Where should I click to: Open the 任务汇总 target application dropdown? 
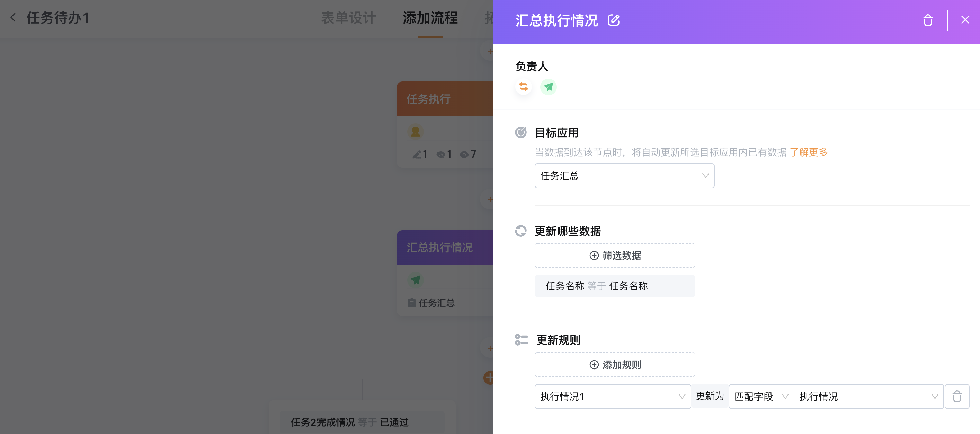(624, 176)
